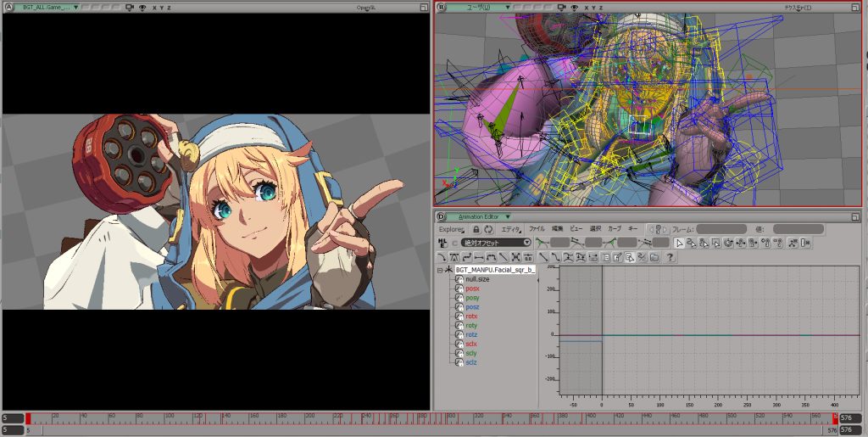
Task: Select roty parameter
Action: click(x=471, y=326)
